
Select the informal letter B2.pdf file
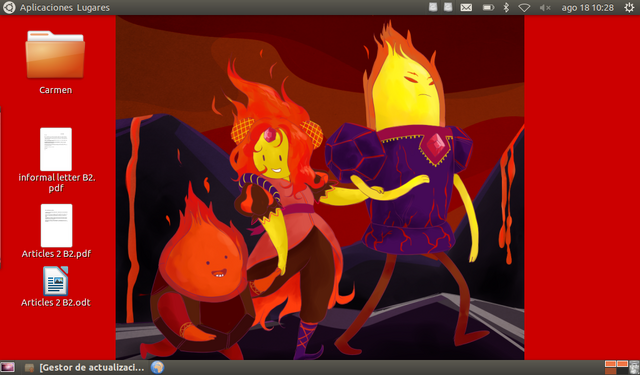click(x=56, y=160)
